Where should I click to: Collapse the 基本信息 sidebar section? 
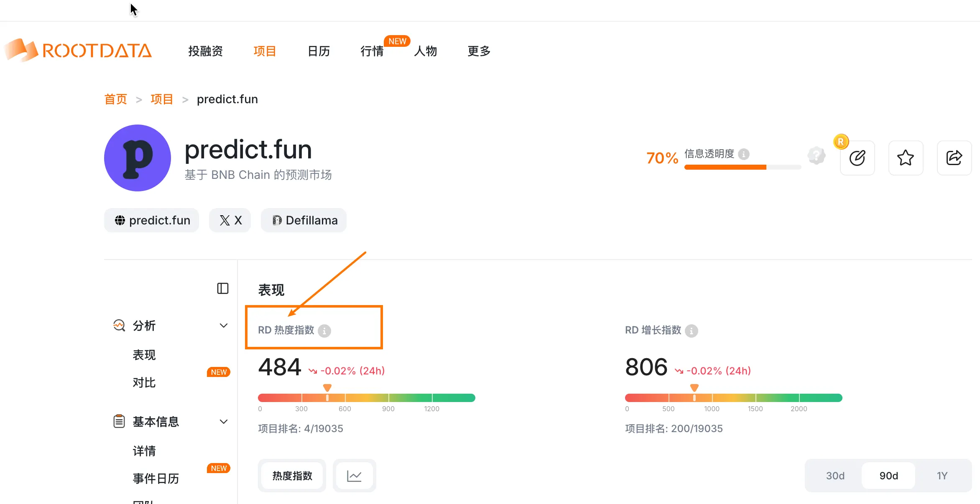[x=224, y=422]
